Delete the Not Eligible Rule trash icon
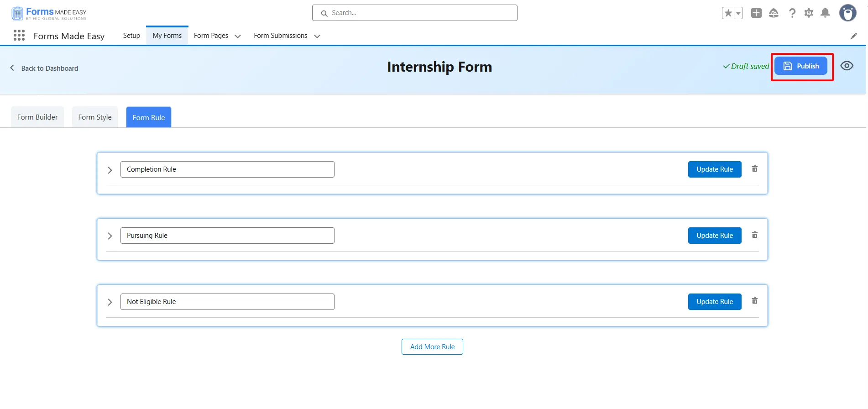 (x=755, y=301)
